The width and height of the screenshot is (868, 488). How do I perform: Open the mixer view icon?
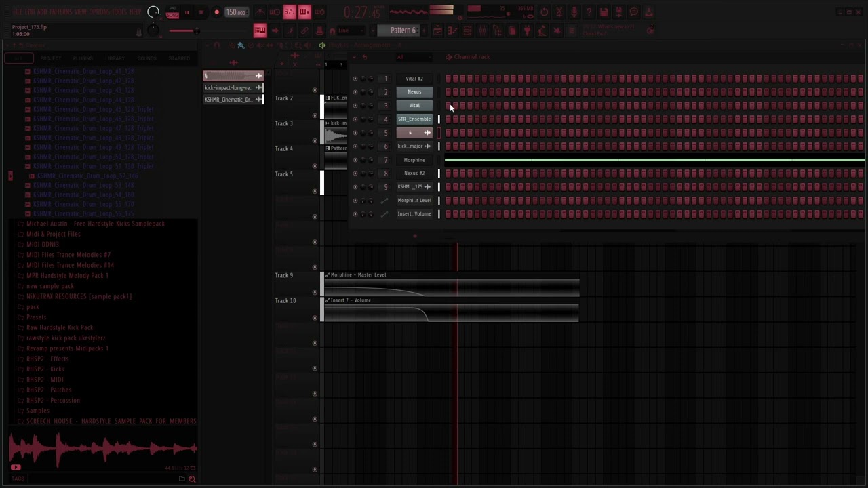coord(482,30)
